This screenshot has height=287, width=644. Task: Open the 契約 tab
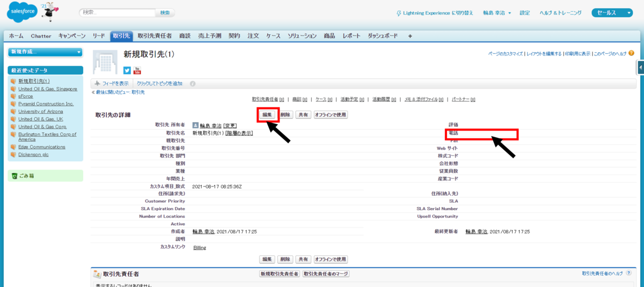[235, 36]
